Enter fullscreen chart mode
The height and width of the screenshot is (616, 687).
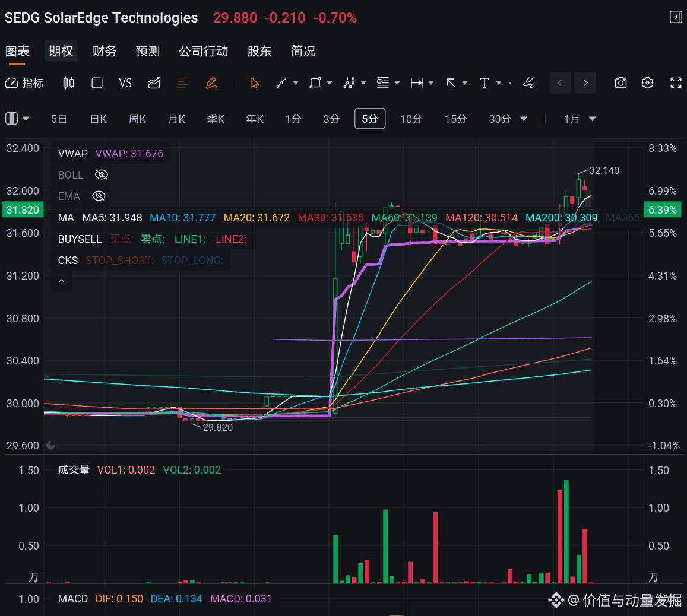(x=676, y=82)
